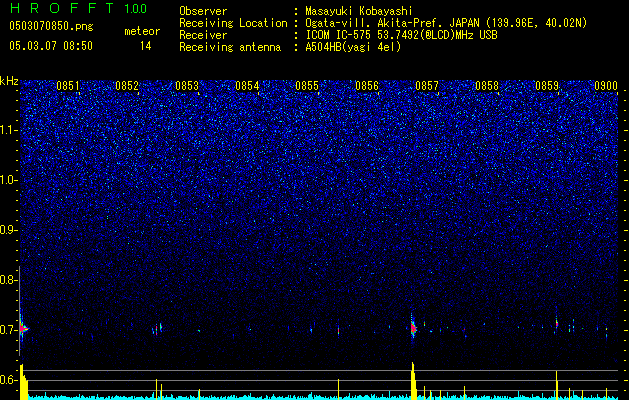The height and width of the screenshot is (400, 629).
Task: Click the 0859 time marker
Action: 547,86
